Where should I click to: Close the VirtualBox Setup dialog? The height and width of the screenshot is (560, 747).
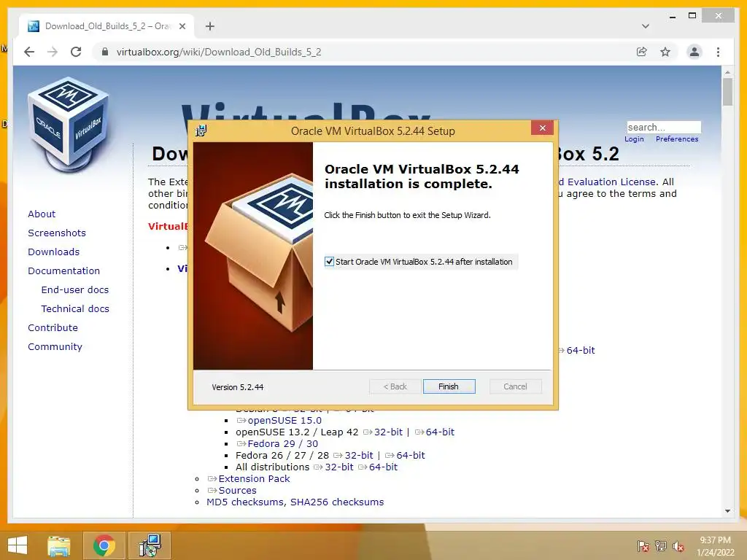tap(542, 128)
